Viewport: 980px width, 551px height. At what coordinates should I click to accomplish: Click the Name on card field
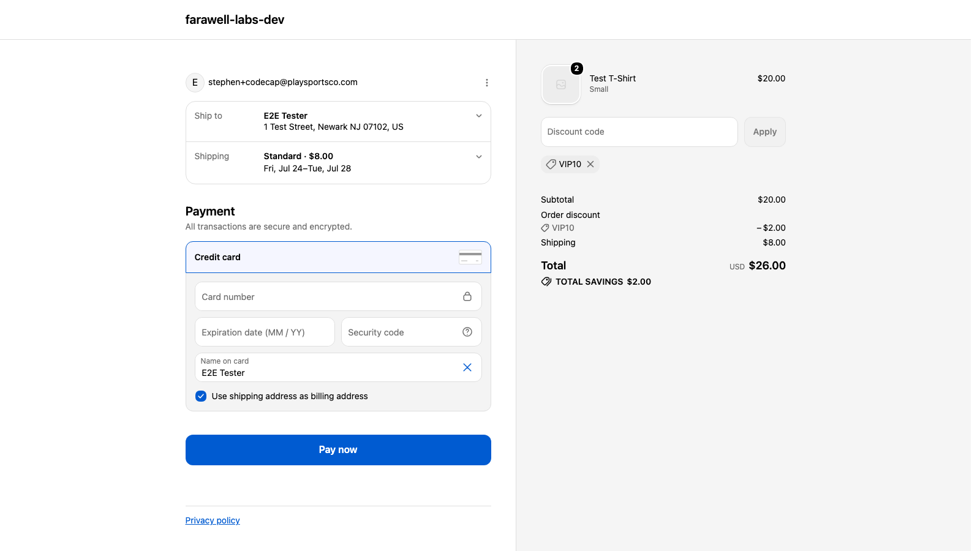tap(338, 367)
